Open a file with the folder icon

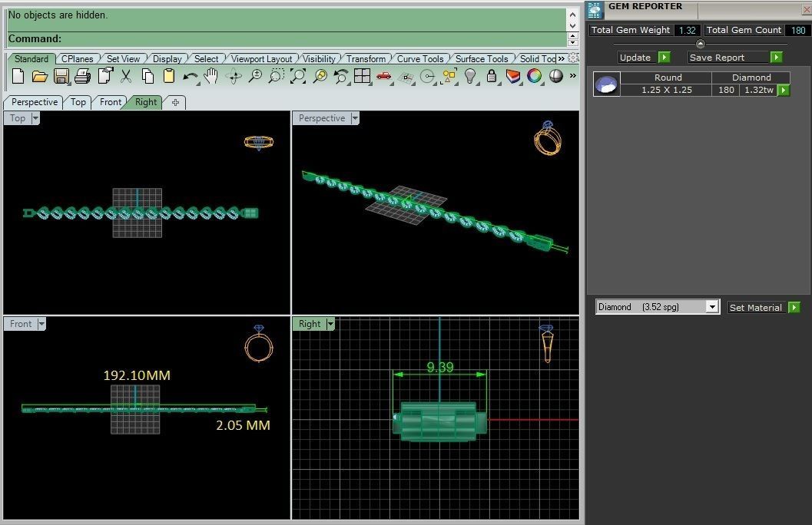pyautogui.click(x=39, y=77)
